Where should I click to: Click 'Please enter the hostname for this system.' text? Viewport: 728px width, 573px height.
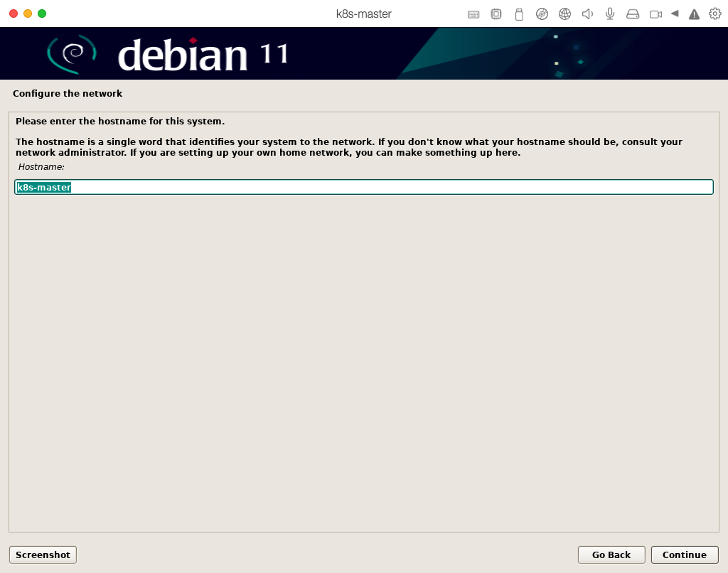120,121
